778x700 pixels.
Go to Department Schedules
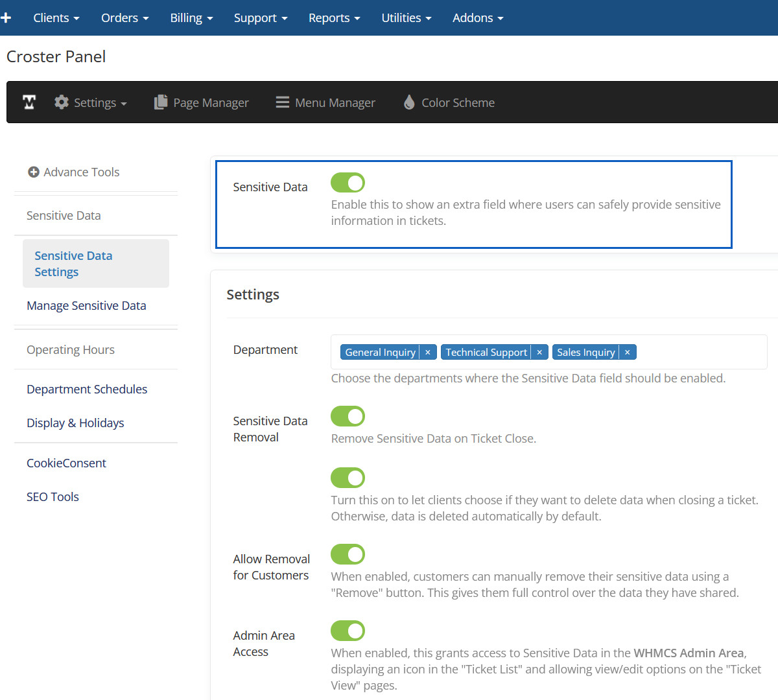[87, 389]
